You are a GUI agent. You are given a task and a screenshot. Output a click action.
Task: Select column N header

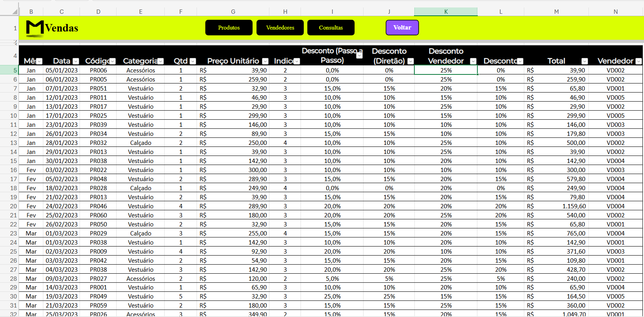[616, 12]
